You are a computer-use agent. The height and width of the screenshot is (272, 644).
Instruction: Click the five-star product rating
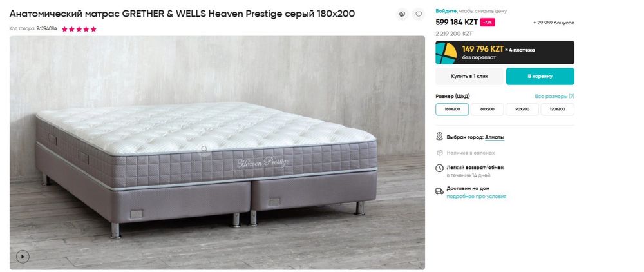tap(79, 29)
